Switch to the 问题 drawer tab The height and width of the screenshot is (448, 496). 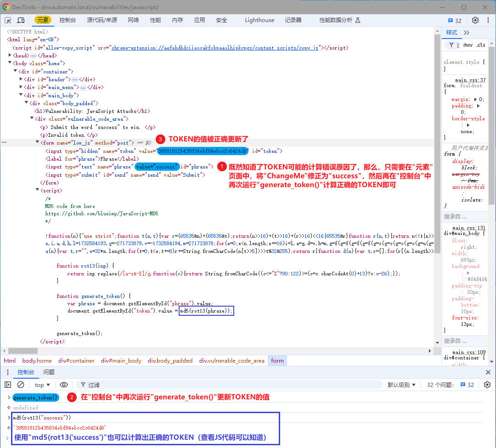tap(49, 372)
